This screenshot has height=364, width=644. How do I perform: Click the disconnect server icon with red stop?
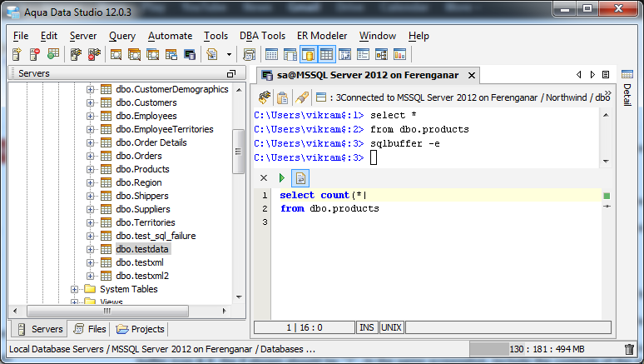tap(94, 54)
